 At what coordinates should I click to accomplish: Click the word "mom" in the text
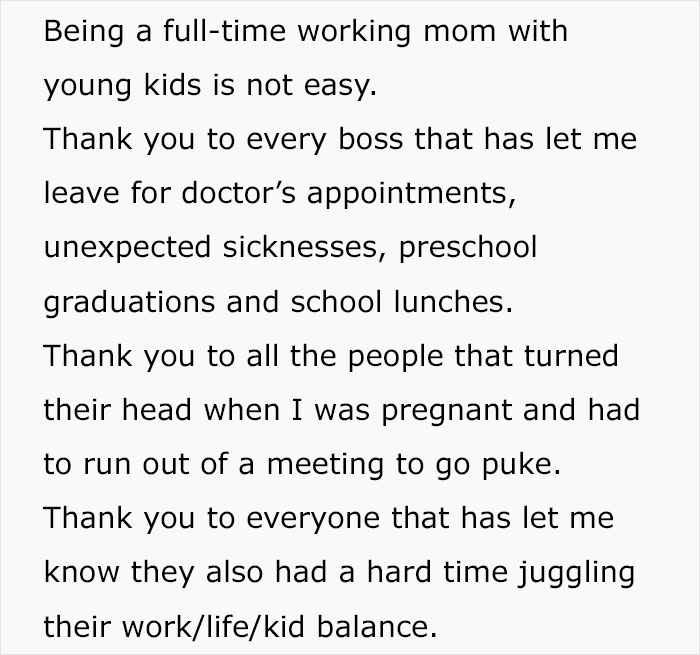tap(471, 31)
